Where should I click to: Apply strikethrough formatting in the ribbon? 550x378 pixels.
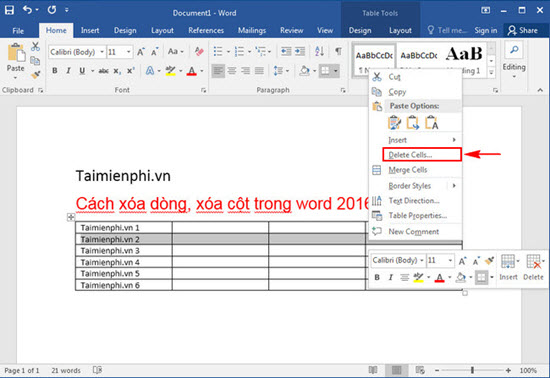[103, 71]
